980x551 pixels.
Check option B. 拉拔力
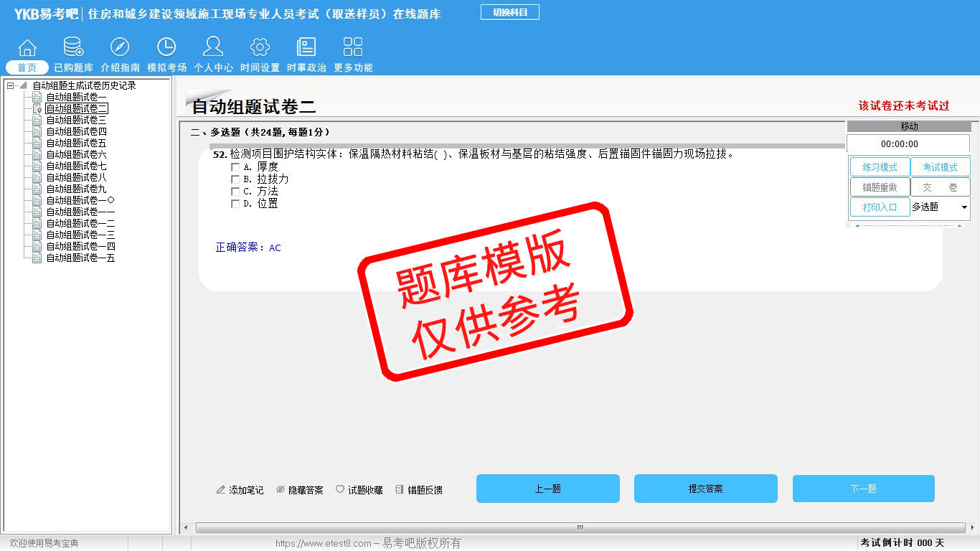tap(235, 179)
